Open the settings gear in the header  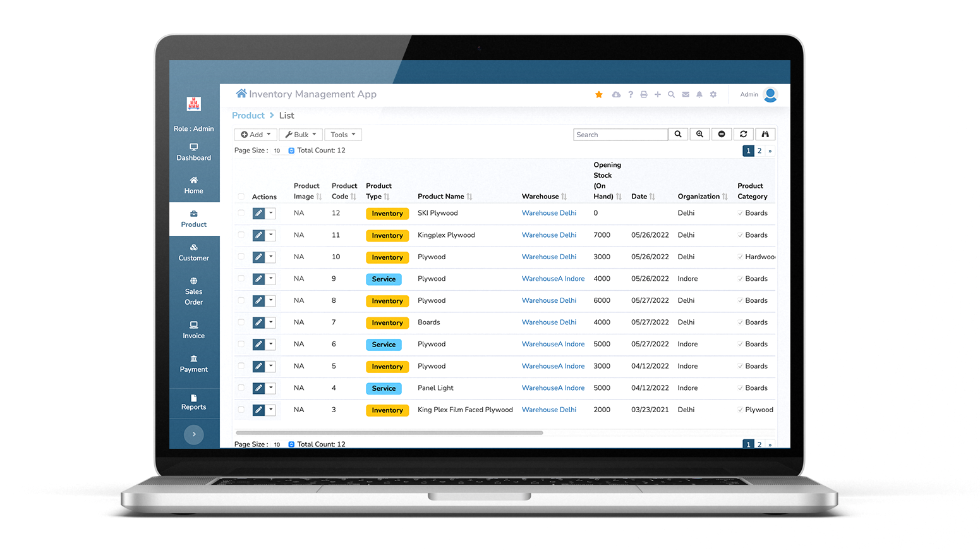click(x=713, y=94)
